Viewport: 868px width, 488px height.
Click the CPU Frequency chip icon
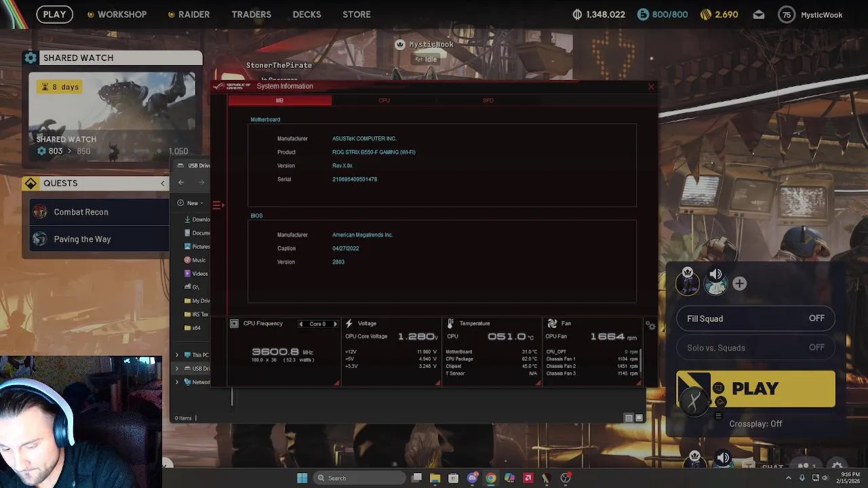pyautogui.click(x=234, y=323)
